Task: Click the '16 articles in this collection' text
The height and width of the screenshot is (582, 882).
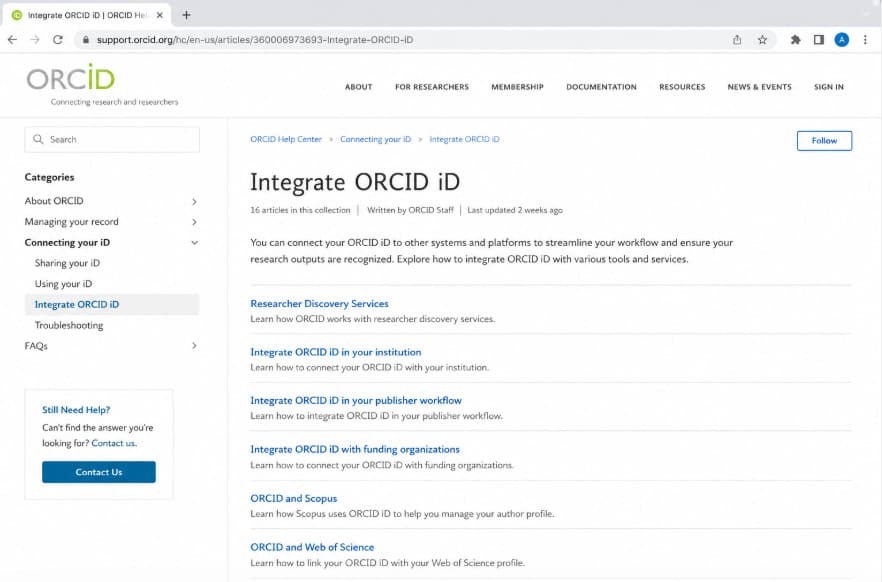Action: 300,210
